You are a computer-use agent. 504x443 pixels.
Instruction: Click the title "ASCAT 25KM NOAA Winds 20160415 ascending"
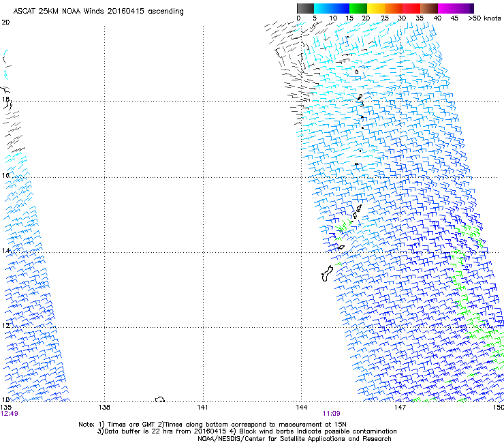click(x=98, y=12)
